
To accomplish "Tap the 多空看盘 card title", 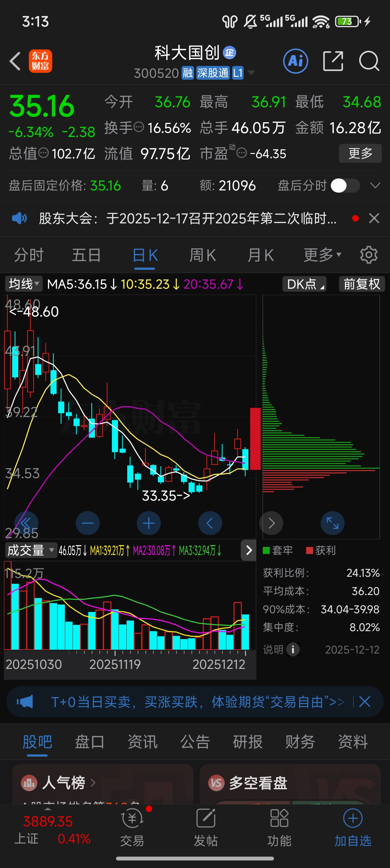I will pos(258,783).
